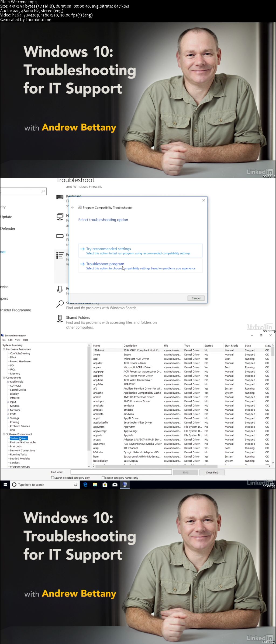The height and width of the screenshot is (644, 276).
Task: Open Insider Programme in settings sidebar
Action: tap(16, 310)
